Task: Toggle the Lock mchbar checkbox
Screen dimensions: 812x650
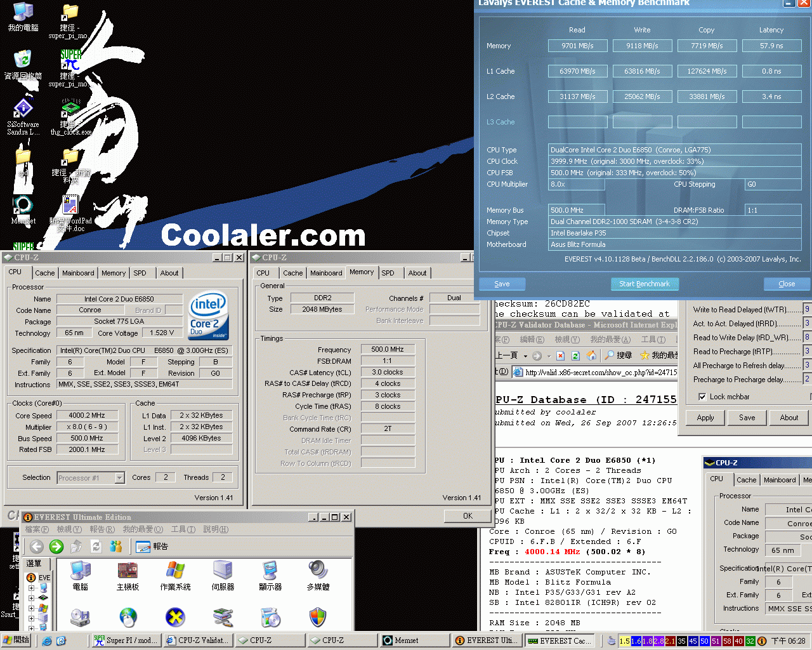Action: pyautogui.click(x=702, y=397)
